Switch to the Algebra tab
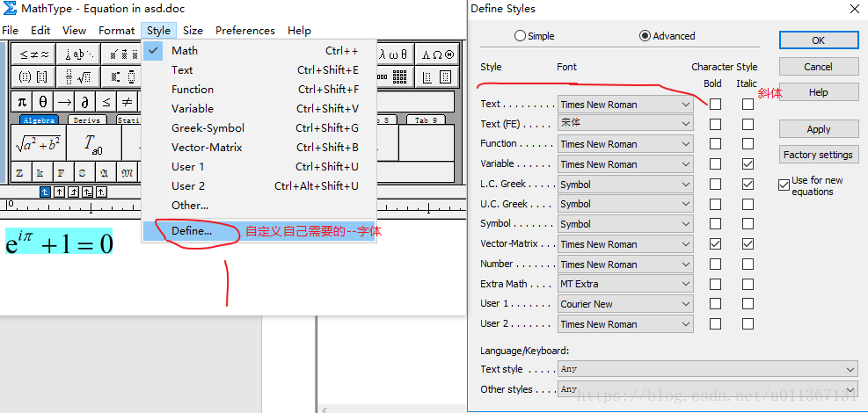 click(39, 120)
